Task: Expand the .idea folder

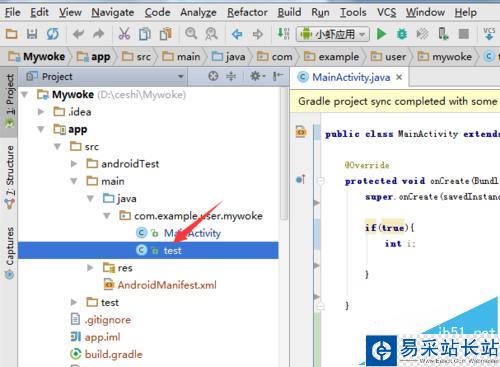Action: point(41,112)
